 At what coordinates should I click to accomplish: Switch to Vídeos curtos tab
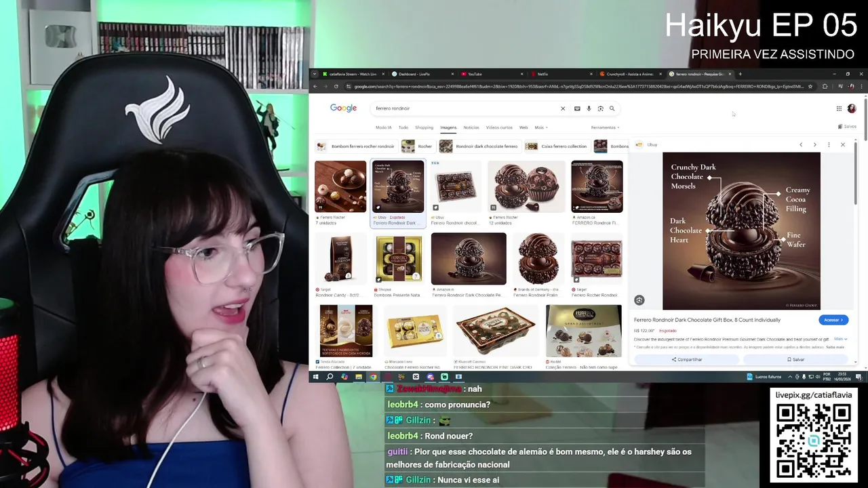click(499, 127)
